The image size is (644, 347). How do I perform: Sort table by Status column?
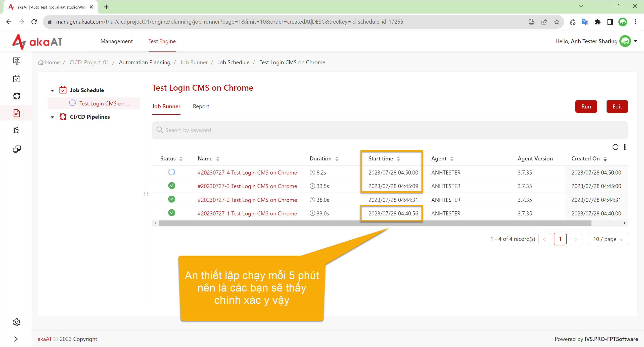point(171,158)
